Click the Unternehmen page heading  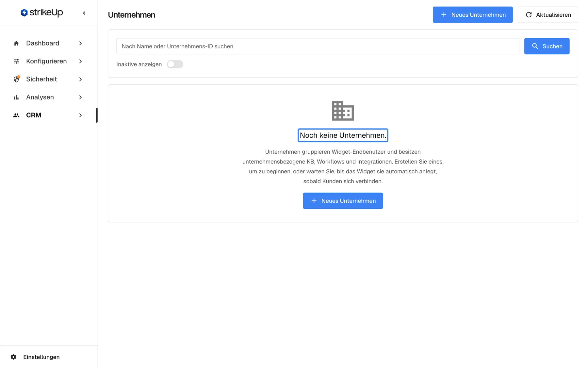coord(131,15)
